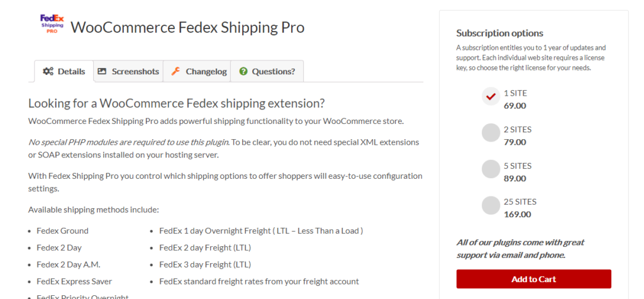Click the Fedex Ground list item
This screenshot has width=644, height=299.
pos(62,231)
